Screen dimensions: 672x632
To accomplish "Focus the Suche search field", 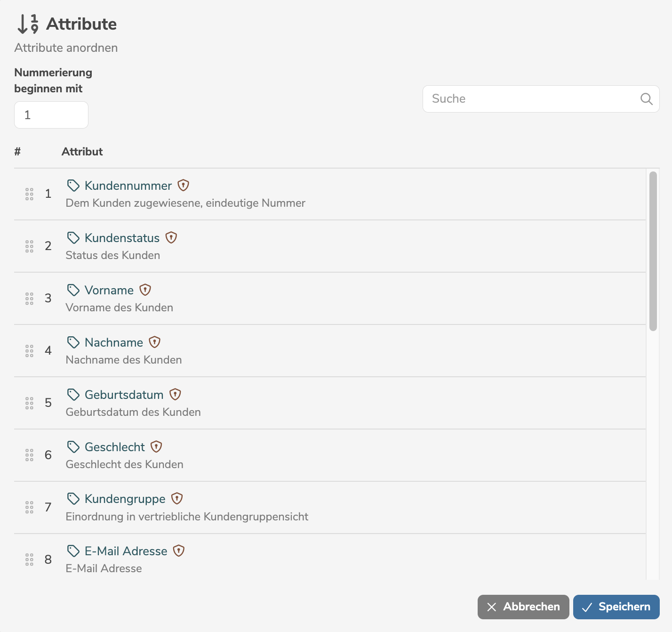I will pyautogui.click(x=532, y=99).
